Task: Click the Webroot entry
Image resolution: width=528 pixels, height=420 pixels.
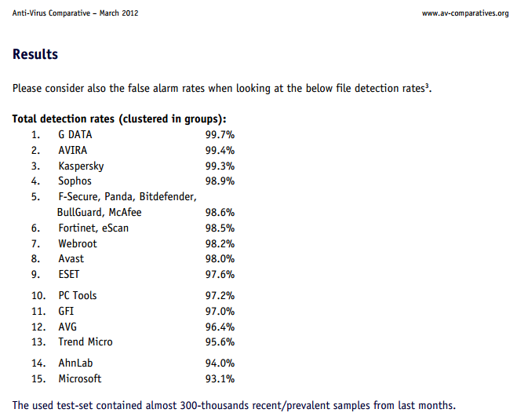Action: point(78,243)
